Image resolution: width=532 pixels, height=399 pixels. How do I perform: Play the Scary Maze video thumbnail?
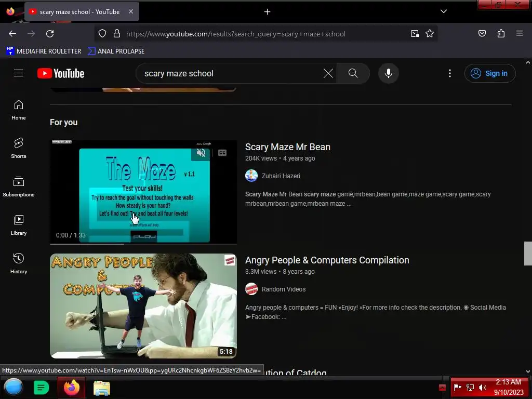coord(143,192)
